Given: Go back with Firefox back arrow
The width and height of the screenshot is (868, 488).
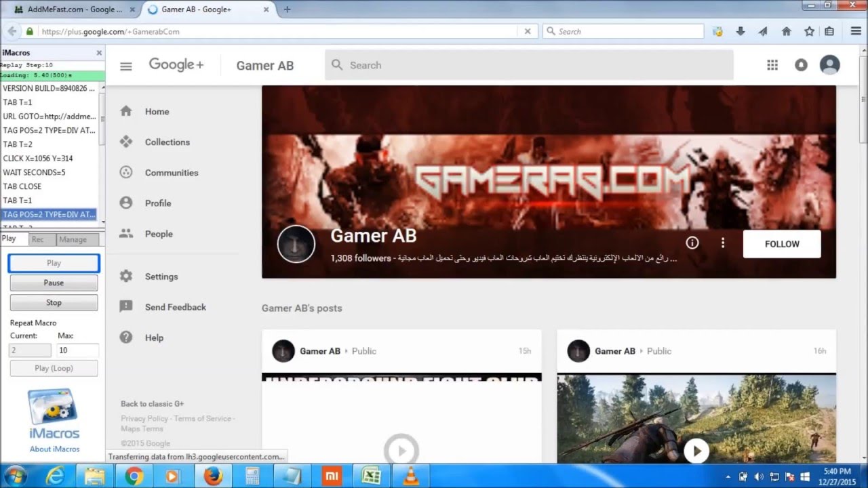Looking at the screenshot, I should tap(12, 31).
